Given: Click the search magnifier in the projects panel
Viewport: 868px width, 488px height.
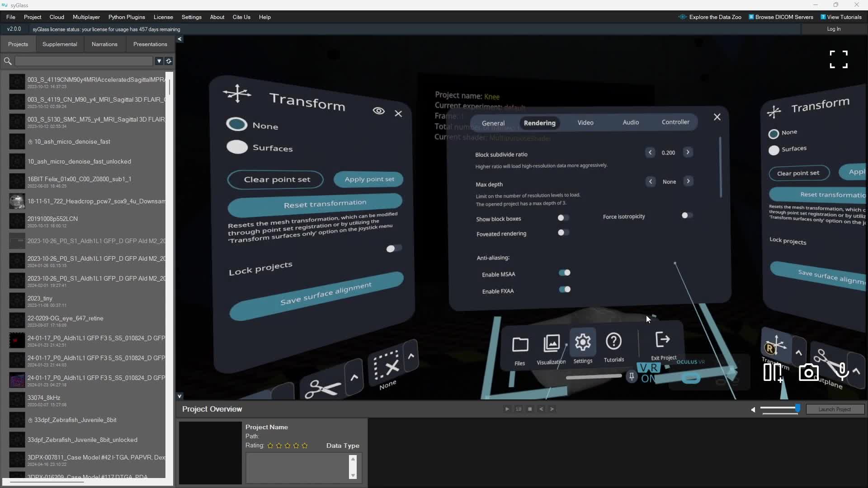Looking at the screenshot, I should point(7,61).
